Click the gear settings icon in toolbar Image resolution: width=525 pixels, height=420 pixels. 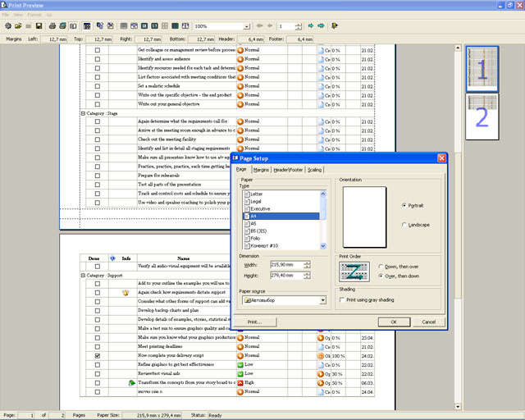[x=7, y=26]
